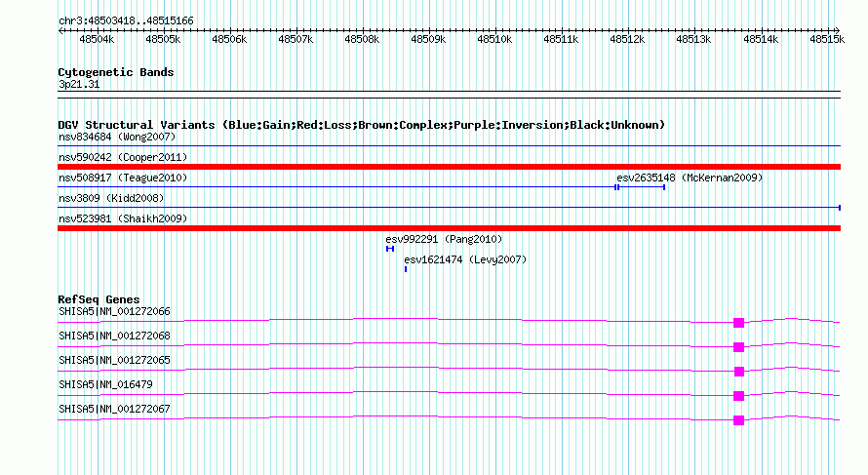Open the esv992291 (Pang2010) variant label

click(x=444, y=239)
